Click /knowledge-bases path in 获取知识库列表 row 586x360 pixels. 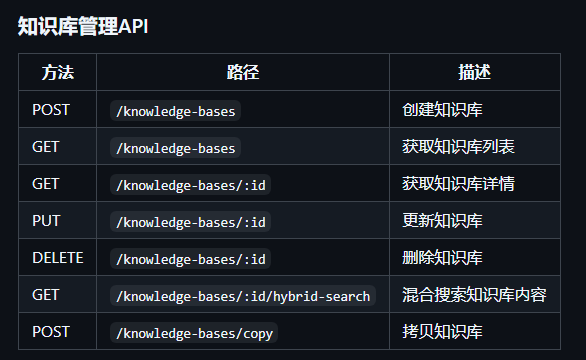[x=175, y=148]
